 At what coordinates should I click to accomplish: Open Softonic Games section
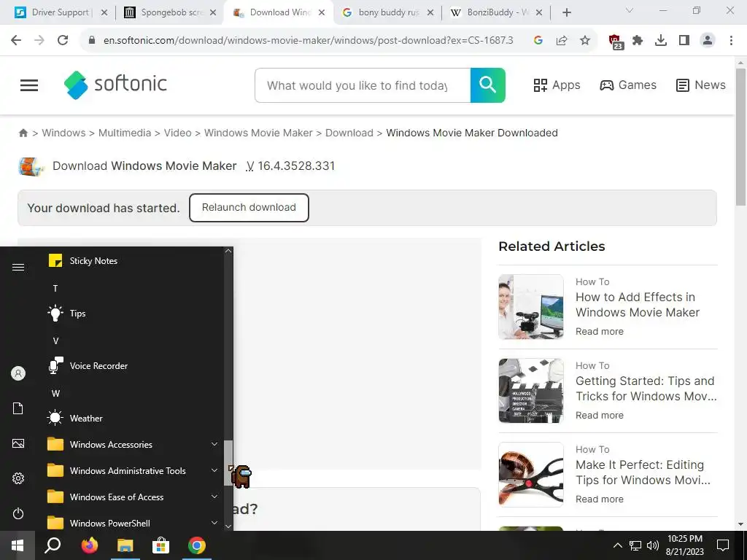[628, 85]
